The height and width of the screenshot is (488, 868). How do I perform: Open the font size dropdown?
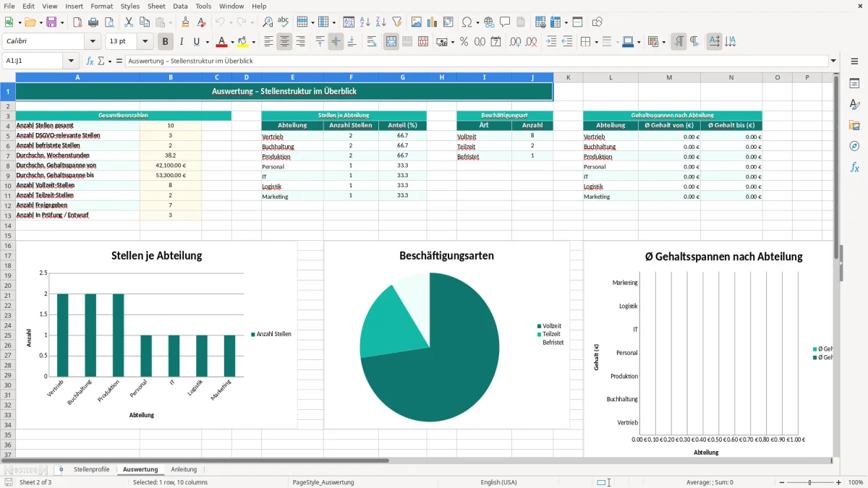[145, 42]
